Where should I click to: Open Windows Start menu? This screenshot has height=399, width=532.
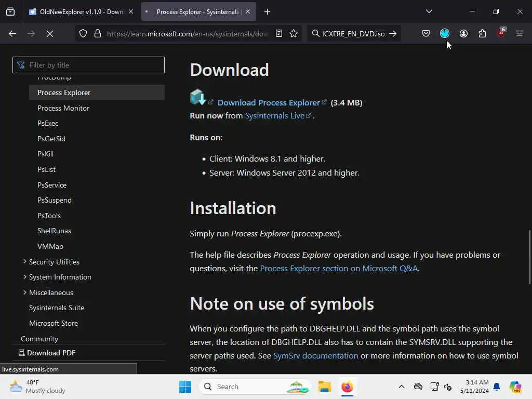[x=185, y=387]
